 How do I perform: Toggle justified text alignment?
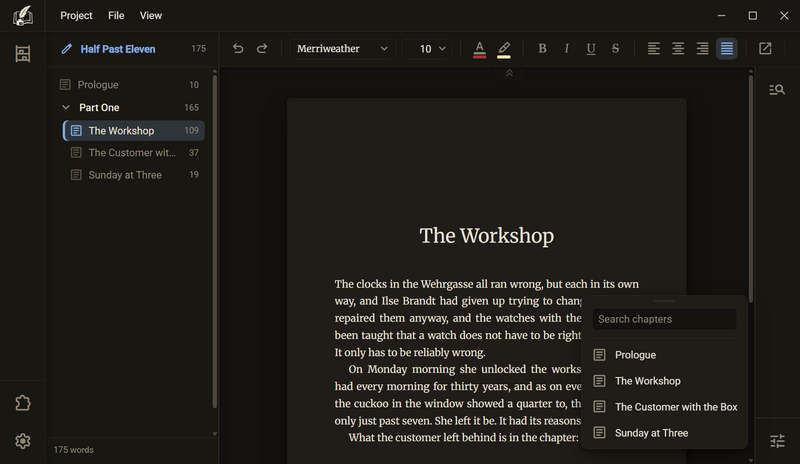click(x=727, y=48)
